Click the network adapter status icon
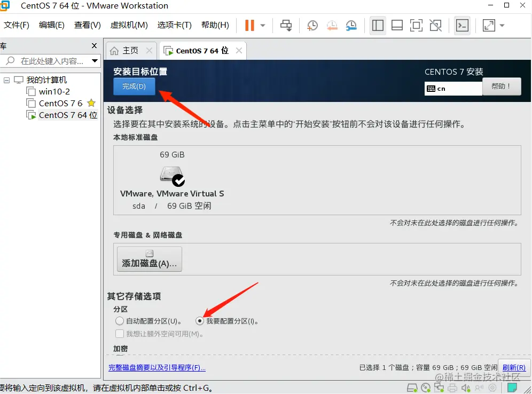Screen dimensions: 532x394 [x=439, y=388]
